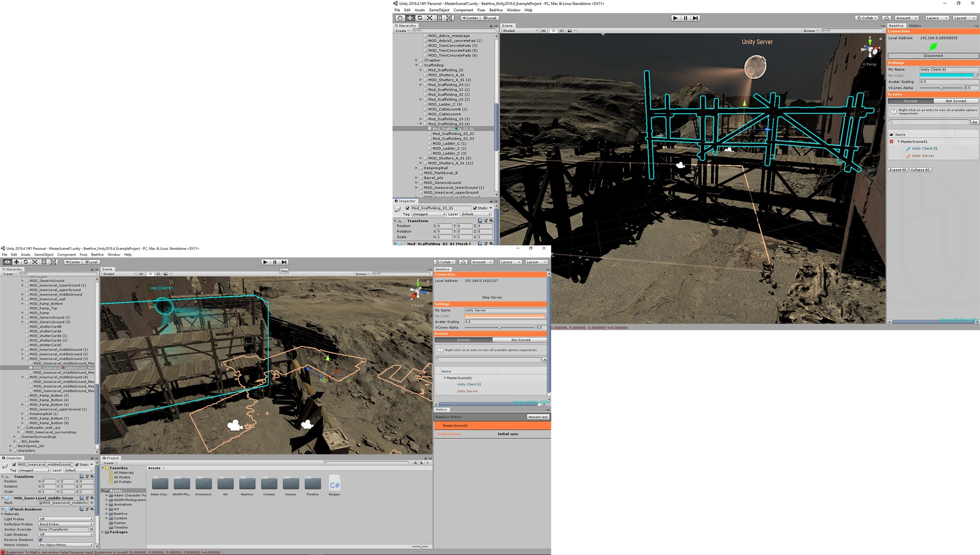
Task: Click the Pause button in the server window
Action: [x=275, y=262]
